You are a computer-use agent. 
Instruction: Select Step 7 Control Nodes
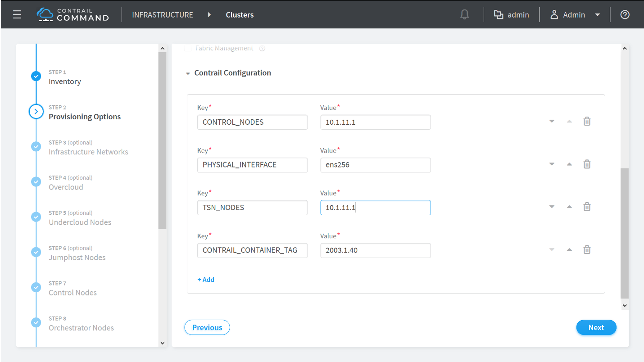[x=73, y=293]
